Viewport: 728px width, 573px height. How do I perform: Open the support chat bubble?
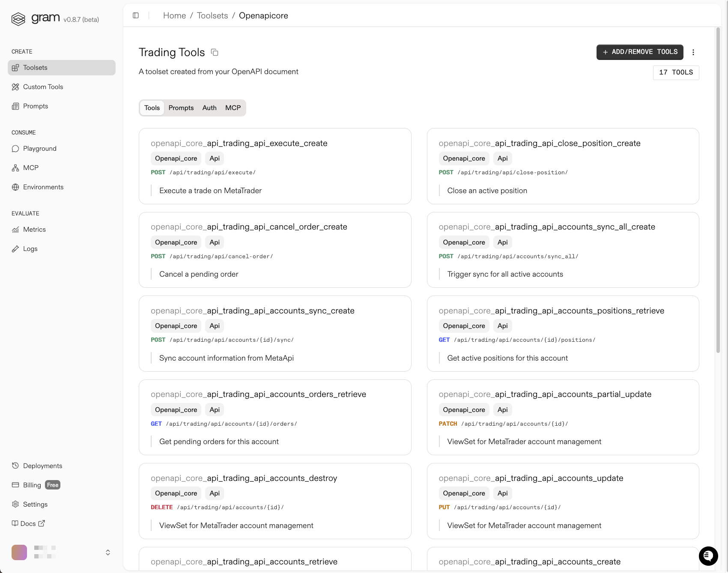(x=708, y=556)
